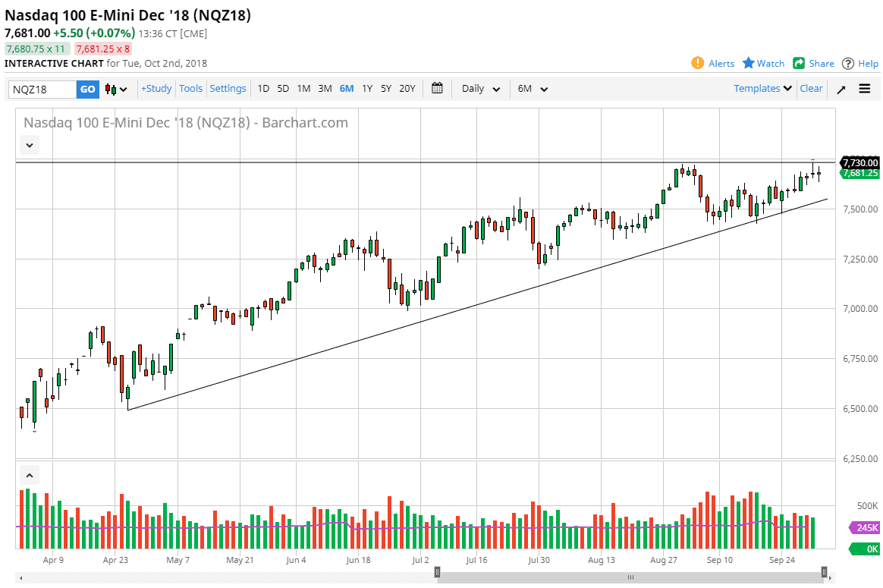
Task: Expand chart with the pop-out arrow icon
Action: tap(841, 89)
